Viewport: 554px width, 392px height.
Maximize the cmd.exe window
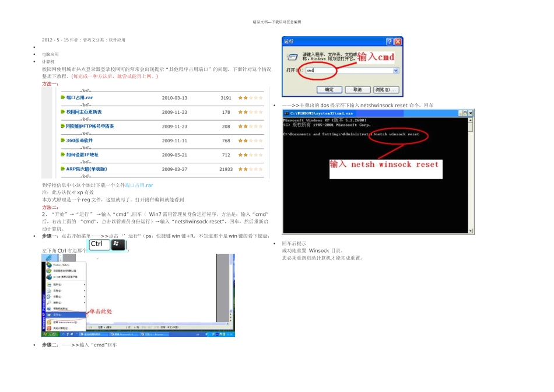click(x=465, y=113)
